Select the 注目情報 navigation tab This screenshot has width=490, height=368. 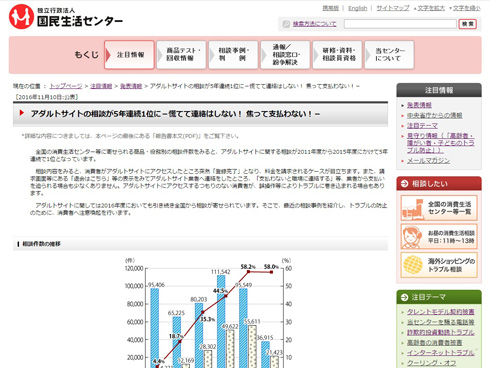pyautogui.click(x=129, y=55)
